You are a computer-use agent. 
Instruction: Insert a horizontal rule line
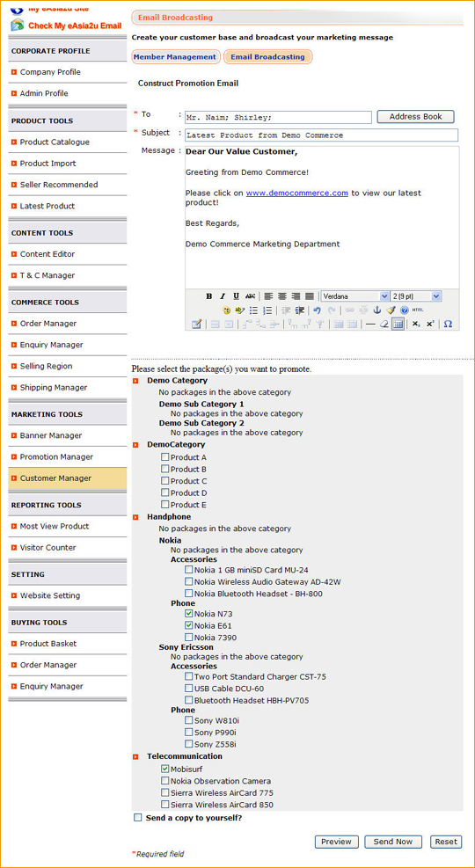click(370, 325)
